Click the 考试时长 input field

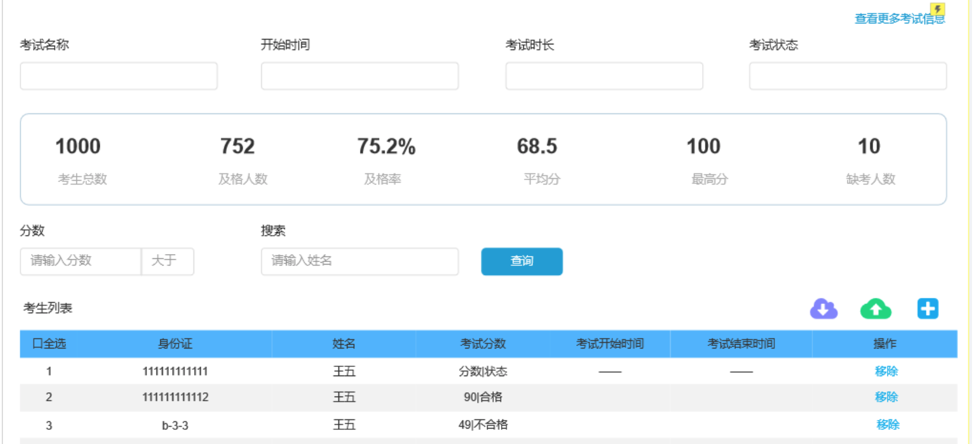[x=604, y=76]
